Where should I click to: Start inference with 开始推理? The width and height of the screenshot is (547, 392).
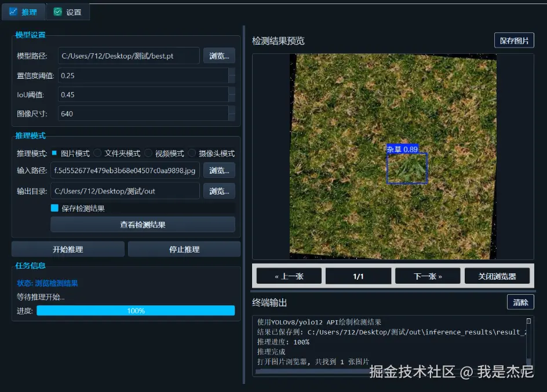click(67, 248)
